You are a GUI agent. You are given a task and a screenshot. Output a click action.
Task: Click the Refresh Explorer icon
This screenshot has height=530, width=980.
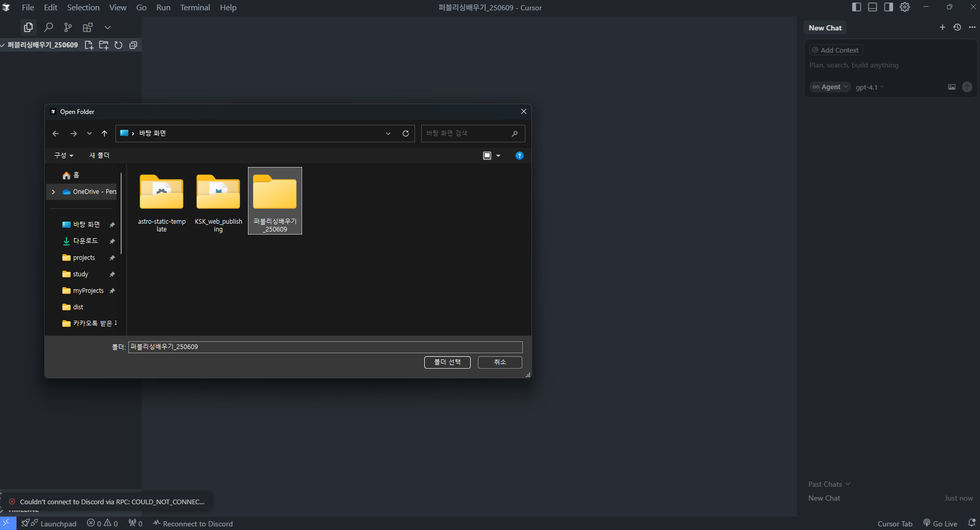tap(118, 45)
